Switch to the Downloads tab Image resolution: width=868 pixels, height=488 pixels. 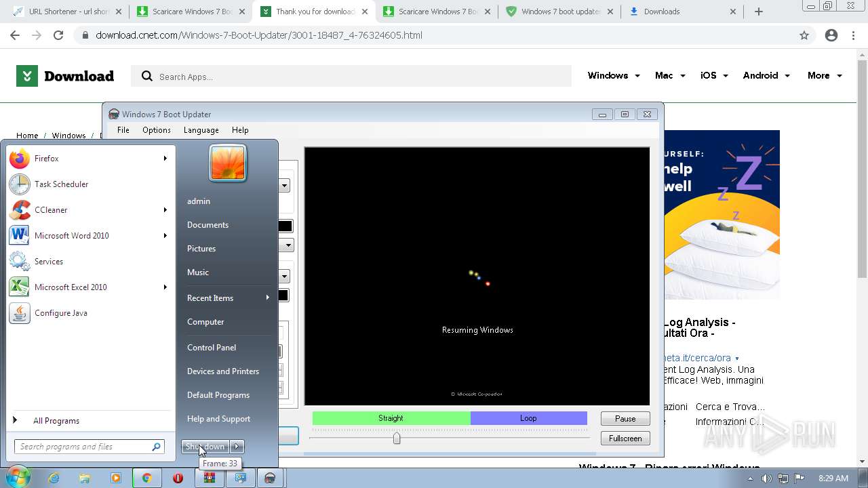click(683, 12)
